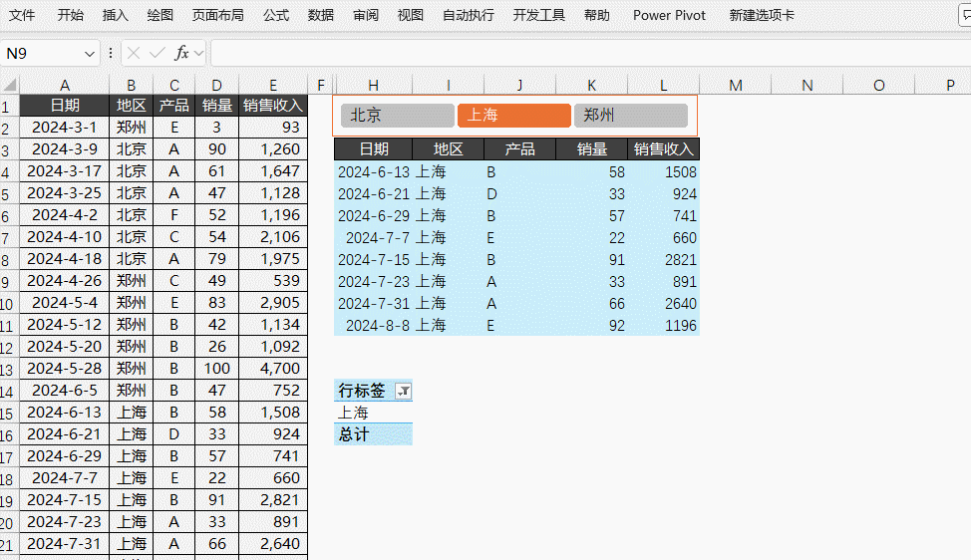This screenshot has height=560, width=971.
Task: Switch to 页面布局 tab
Action: (218, 15)
